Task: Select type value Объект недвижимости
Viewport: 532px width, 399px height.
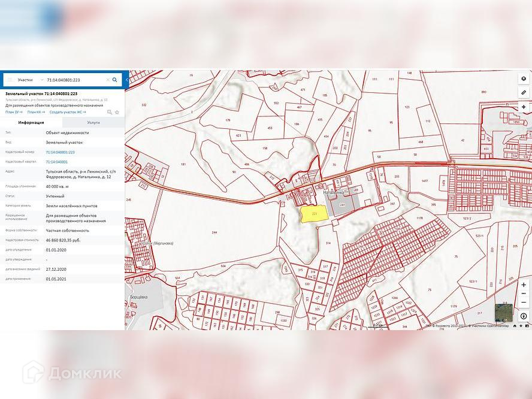Action: [67, 132]
